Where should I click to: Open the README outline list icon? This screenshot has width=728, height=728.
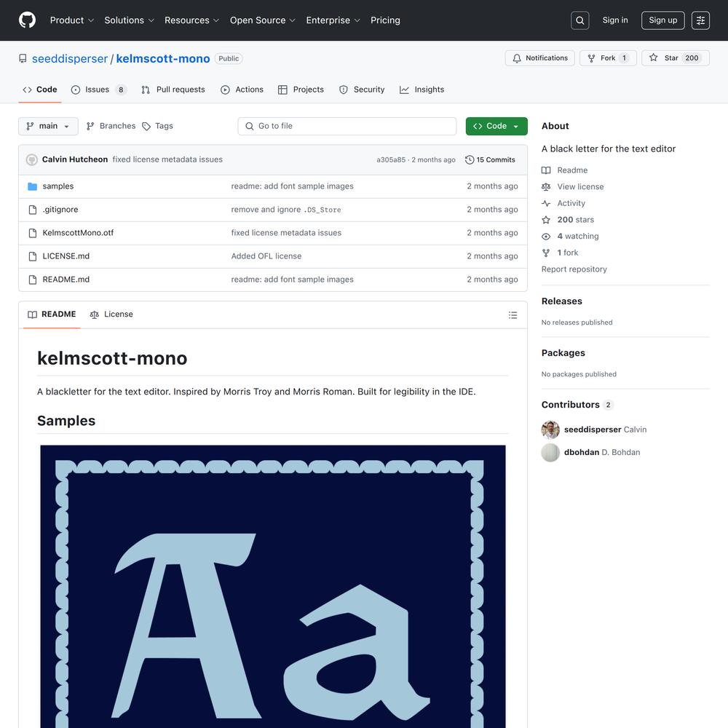point(513,314)
